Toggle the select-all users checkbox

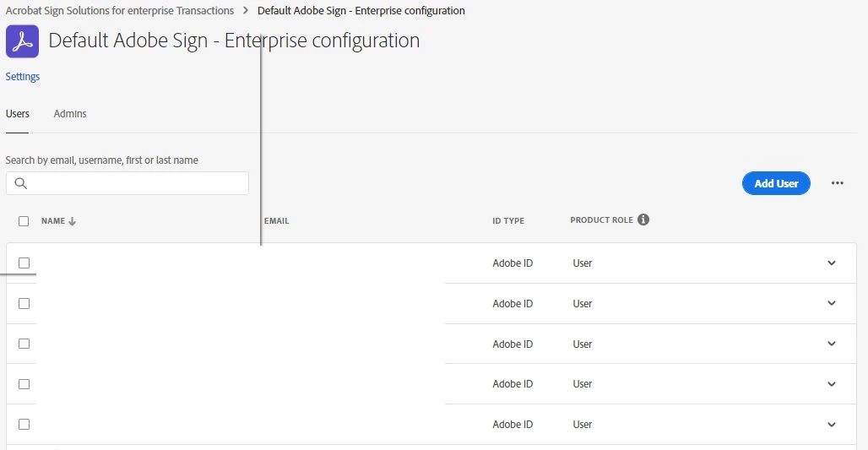24,221
